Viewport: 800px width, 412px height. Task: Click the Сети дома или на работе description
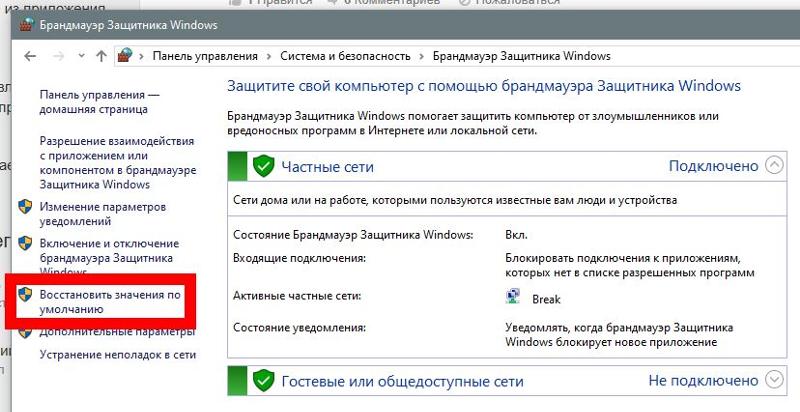coord(455,200)
